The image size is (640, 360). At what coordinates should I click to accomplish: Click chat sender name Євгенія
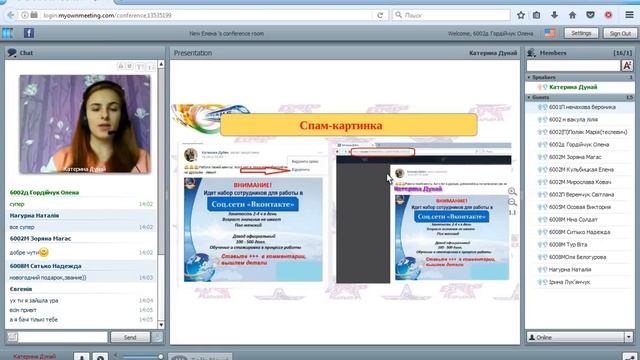[x=21, y=289]
